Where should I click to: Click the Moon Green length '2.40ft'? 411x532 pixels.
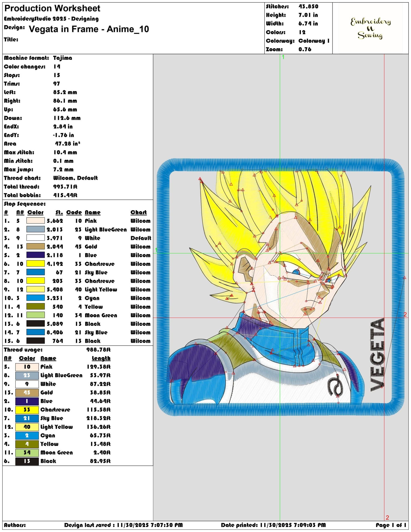102,453
